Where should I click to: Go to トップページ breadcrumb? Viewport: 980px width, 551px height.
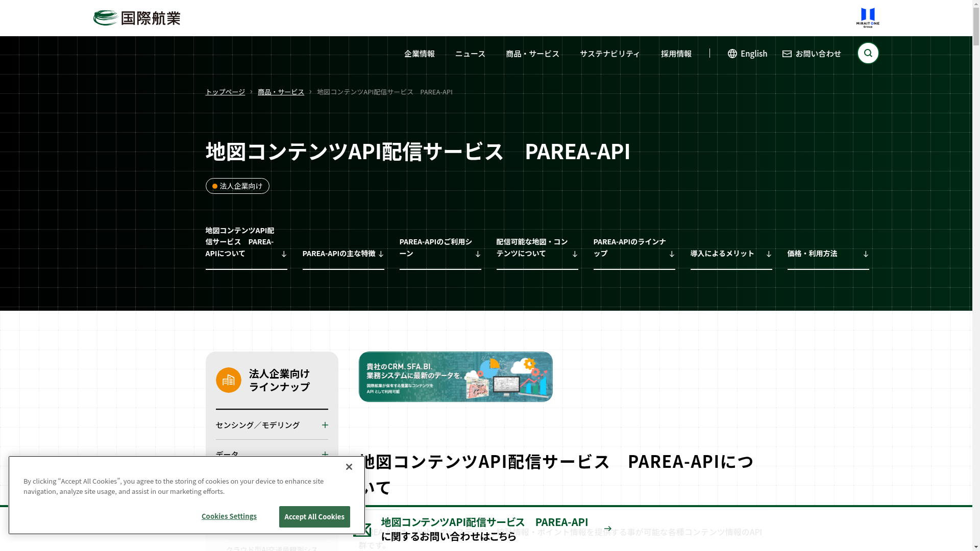(225, 92)
